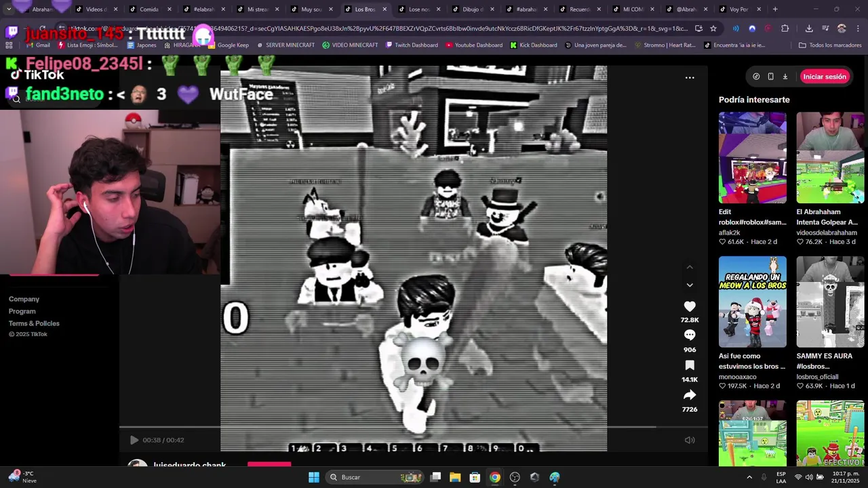Play the paused video

point(134,440)
